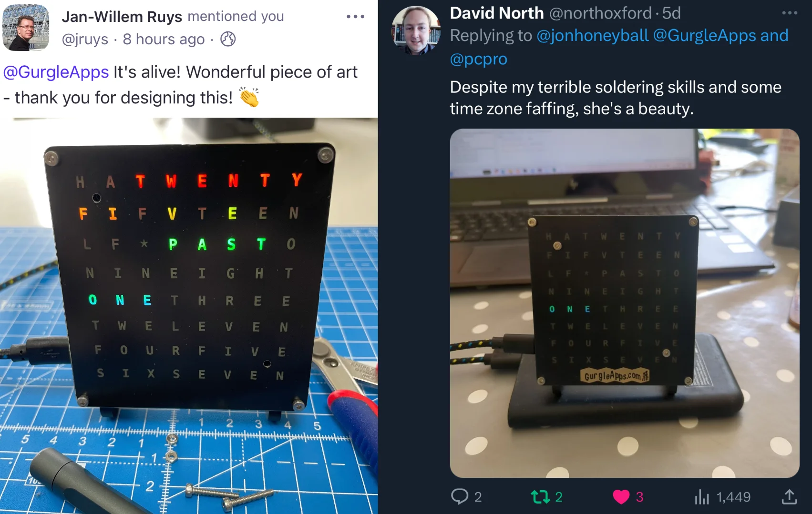Click the globe visibility icon
The height and width of the screenshot is (514, 812).
[x=228, y=39]
